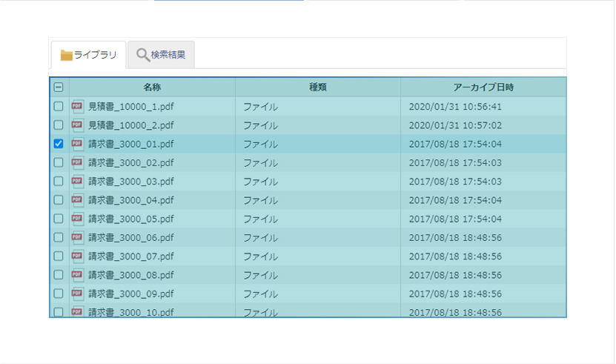
Task: Click PDF icon of 請求書_3000_07.pdf
Action: pyautogui.click(x=77, y=257)
